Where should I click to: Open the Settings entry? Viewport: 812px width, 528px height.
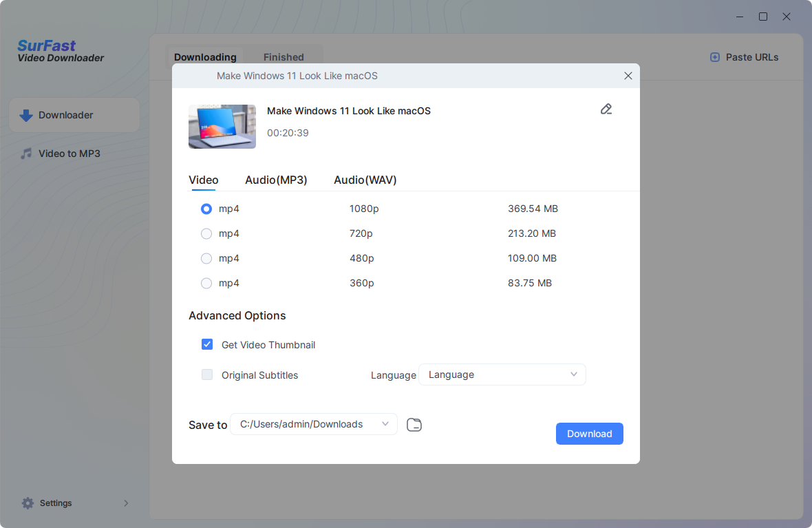pos(74,503)
